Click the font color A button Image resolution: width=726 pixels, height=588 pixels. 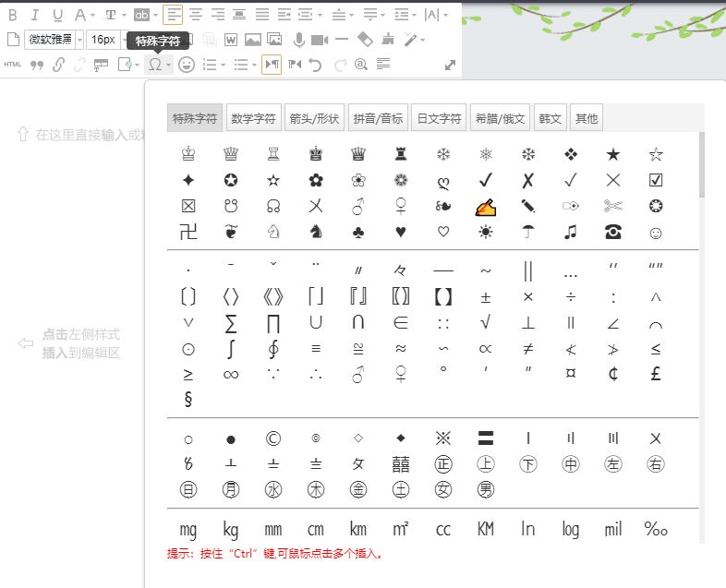[x=80, y=15]
